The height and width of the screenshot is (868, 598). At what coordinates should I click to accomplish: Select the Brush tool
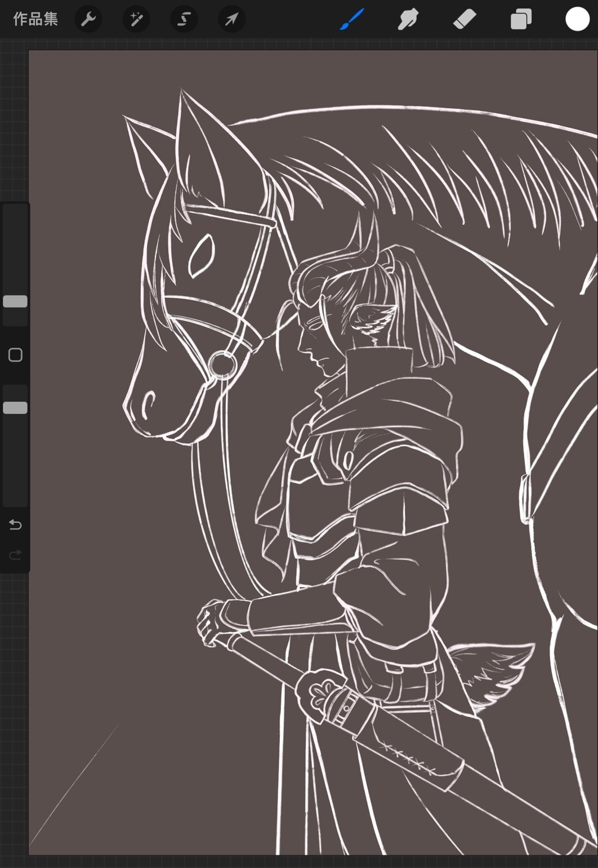pos(352,19)
